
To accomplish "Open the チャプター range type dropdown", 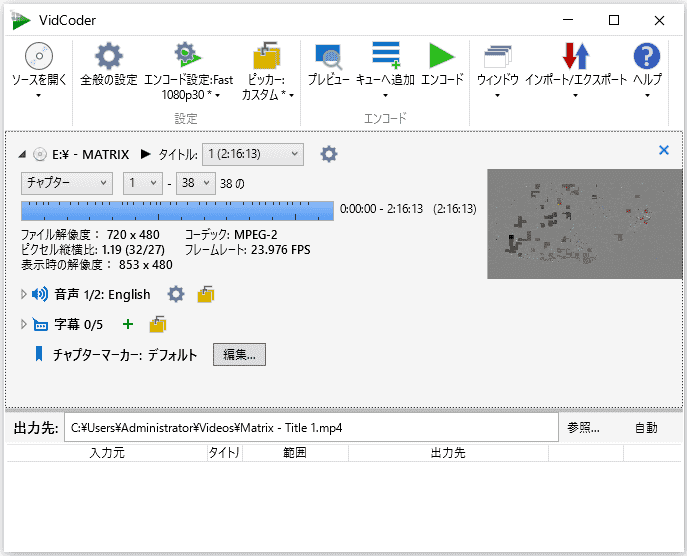I will 67,183.
